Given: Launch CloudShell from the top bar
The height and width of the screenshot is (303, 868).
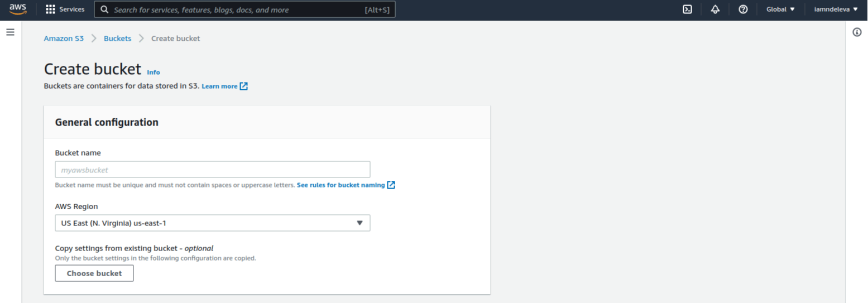Looking at the screenshot, I should (688, 9).
